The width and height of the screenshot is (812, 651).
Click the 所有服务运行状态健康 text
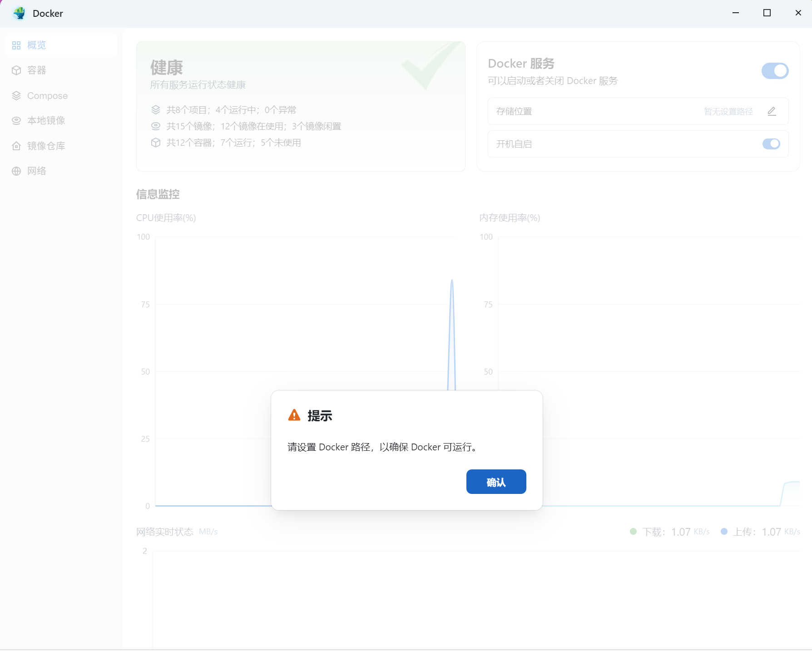pos(198,85)
